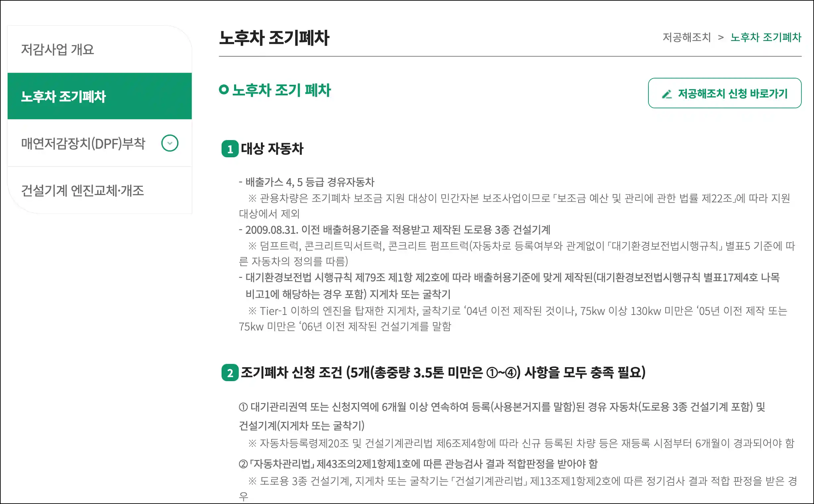
Task: Expand the 매연저감장치(DPF)부착 chevron circle
Action: pos(170,143)
